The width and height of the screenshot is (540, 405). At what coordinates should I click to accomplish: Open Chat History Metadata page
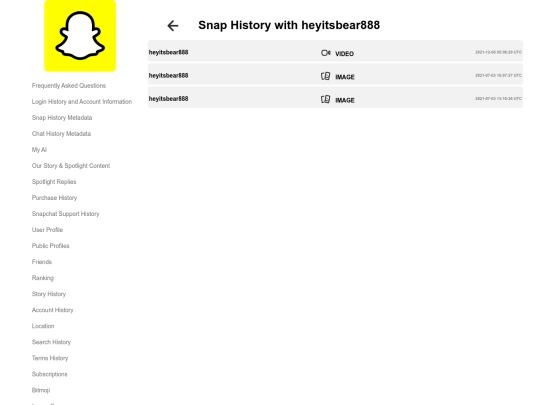(61, 134)
